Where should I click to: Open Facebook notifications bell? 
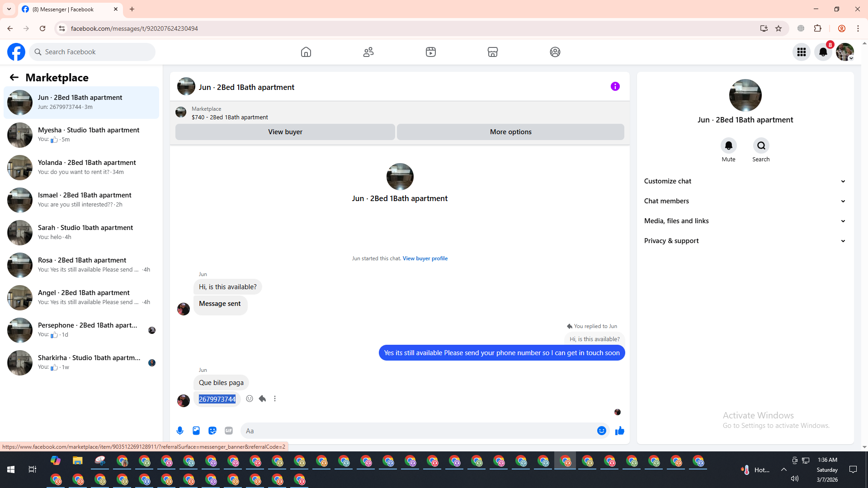click(x=823, y=52)
